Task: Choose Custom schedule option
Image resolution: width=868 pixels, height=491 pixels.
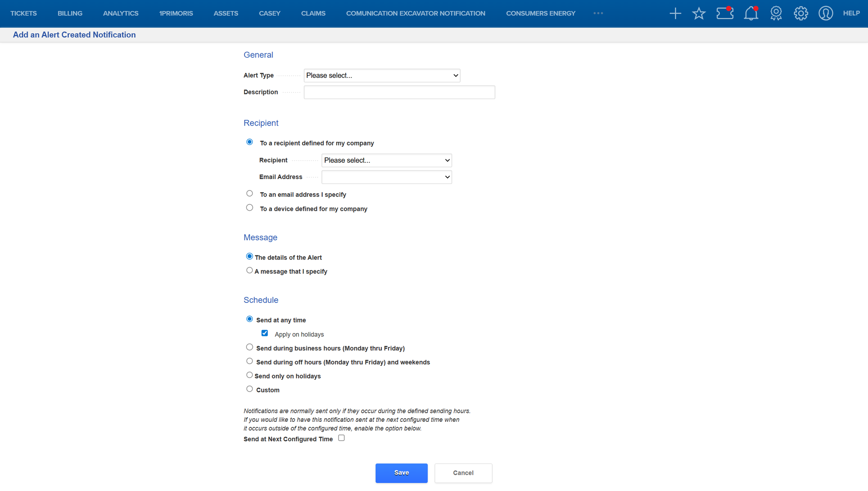Action: 250,389
